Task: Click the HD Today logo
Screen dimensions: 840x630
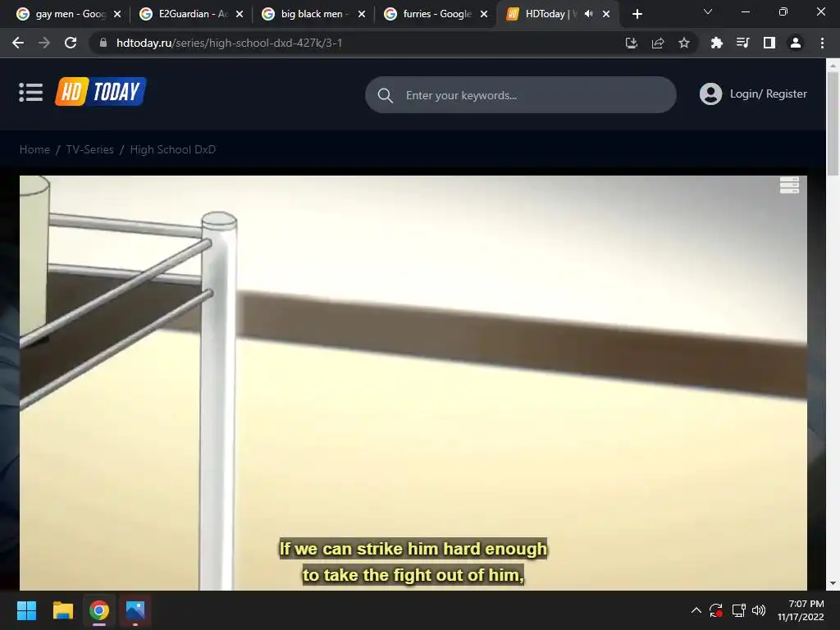Action: pos(101,92)
